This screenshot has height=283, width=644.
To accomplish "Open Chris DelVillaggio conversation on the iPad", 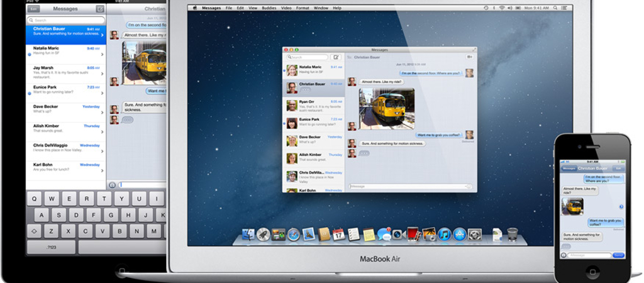I will tap(65, 151).
